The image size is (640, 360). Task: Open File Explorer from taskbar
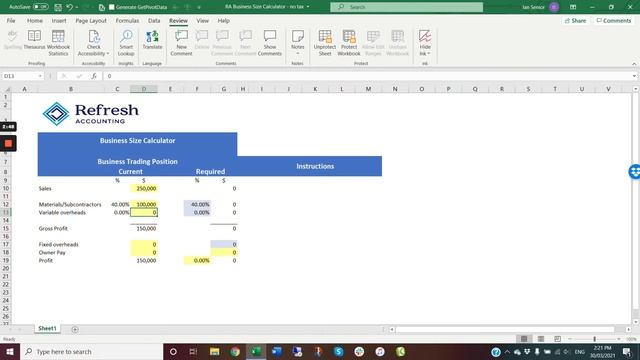click(x=214, y=351)
